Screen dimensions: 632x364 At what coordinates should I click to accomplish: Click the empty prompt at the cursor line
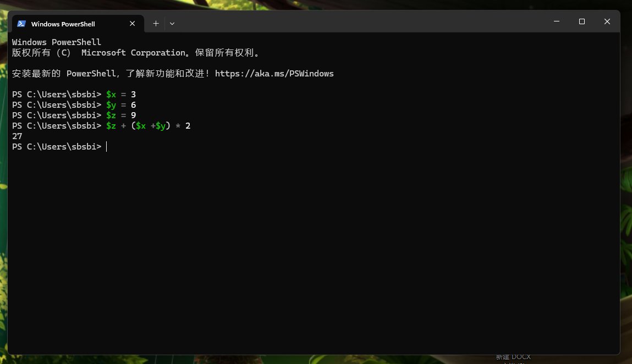click(59, 147)
